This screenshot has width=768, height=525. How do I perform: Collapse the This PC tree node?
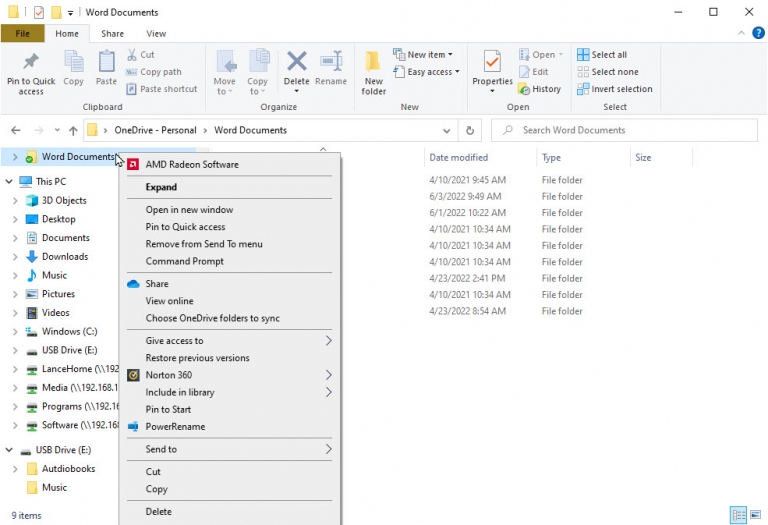click(9, 182)
